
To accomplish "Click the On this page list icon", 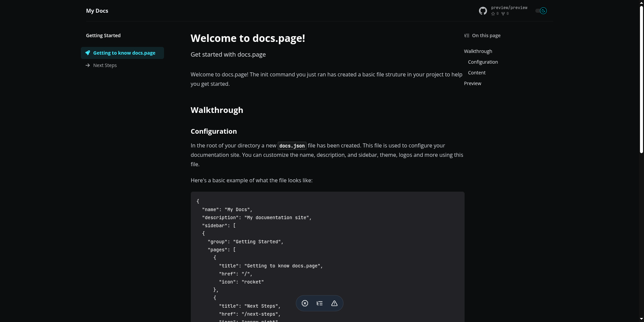I will [x=467, y=36].
